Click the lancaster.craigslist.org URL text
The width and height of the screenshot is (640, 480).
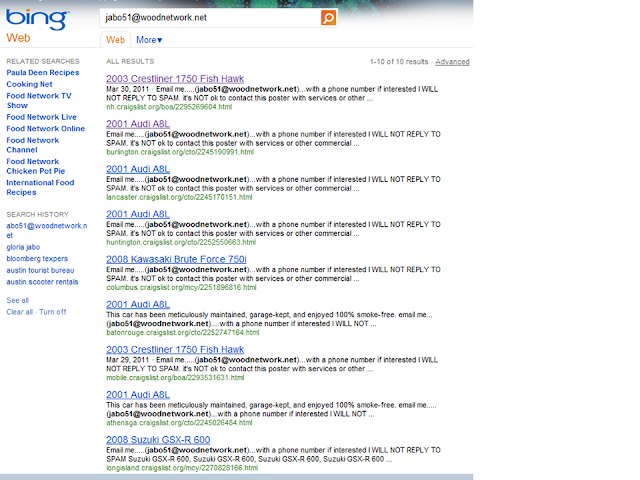point(179,198)
